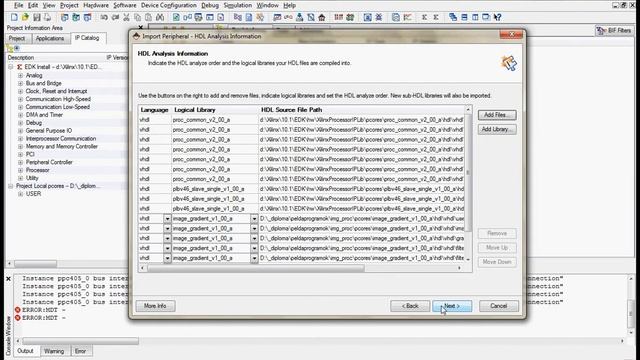The image size is (640, 360).
Task: Click the Print toolbar icon
Action: point(47,17)
